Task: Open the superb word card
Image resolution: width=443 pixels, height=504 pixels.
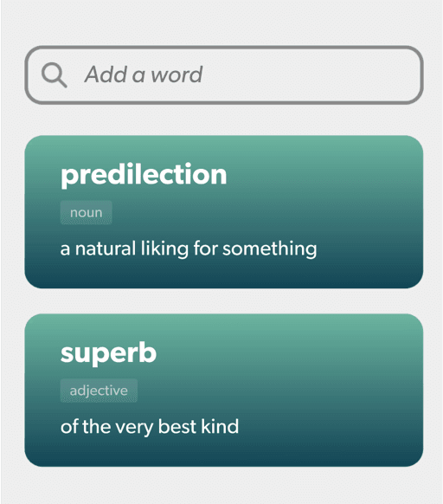Action: tap(224, 391)
